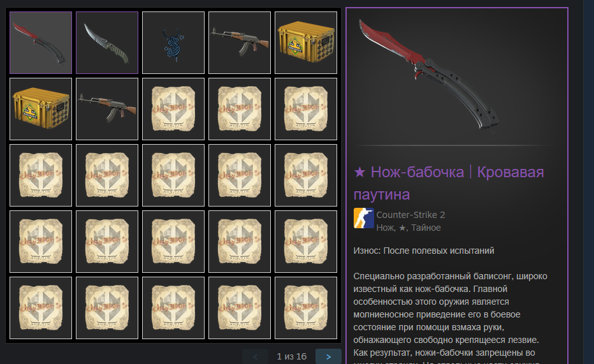This screenshot has width=594, height=364.
Task: Go to the previous inventory page
Action: tap(255, 356)
